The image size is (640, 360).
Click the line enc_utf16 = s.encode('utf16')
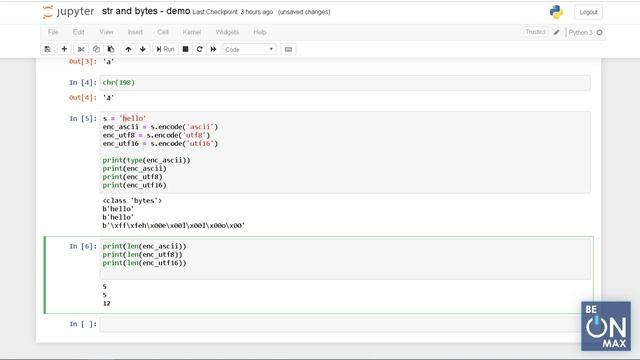coord(160,144)
